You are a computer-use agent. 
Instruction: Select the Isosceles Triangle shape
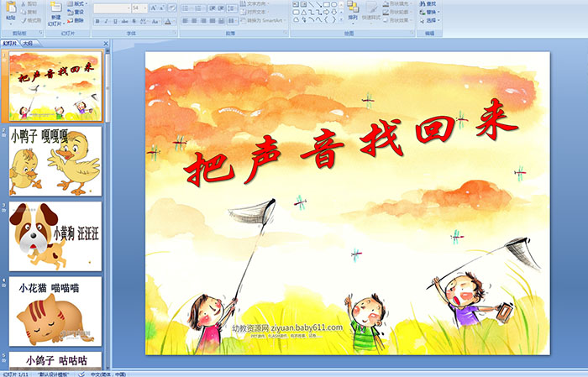[x=304, y=13]
